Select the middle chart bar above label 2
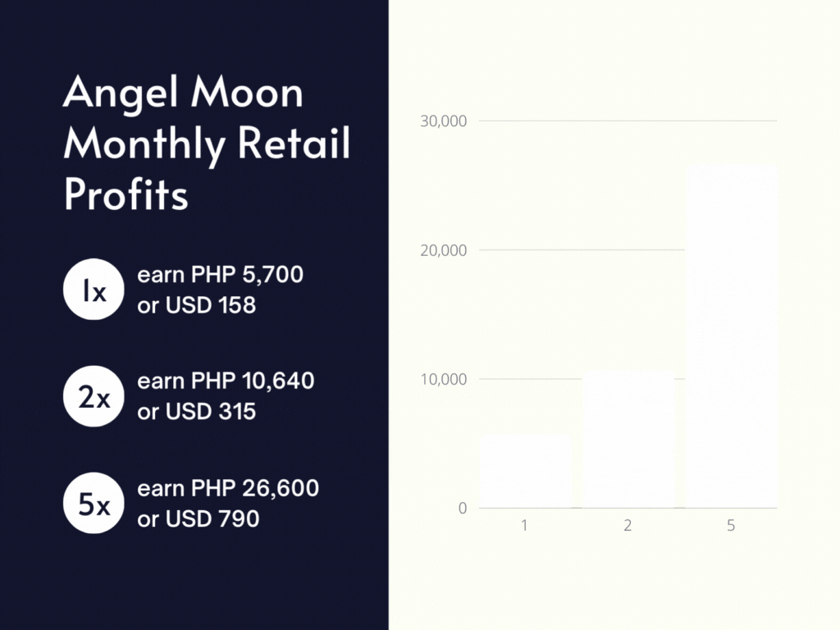The image size is (840, 630). pos(628,440)
